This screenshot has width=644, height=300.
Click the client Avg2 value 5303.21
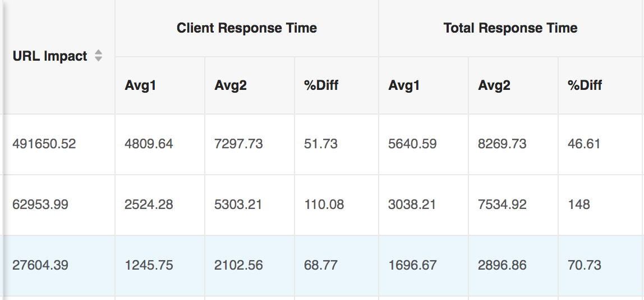tap(238, 204)
